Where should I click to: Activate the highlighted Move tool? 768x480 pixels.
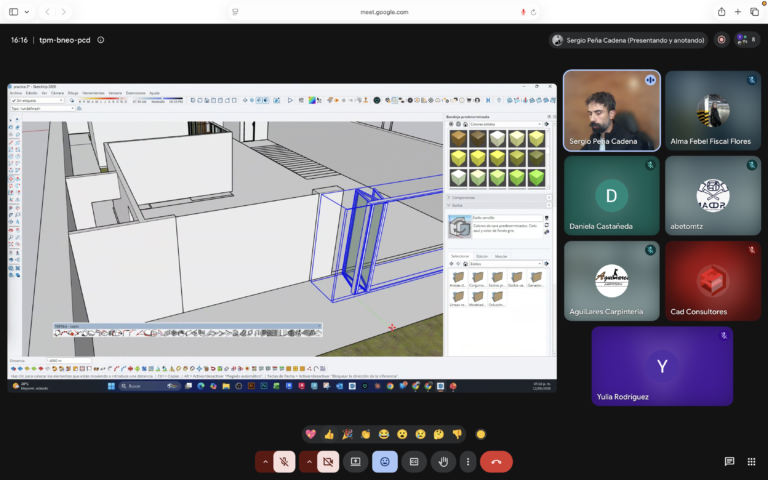click(x=11, y=179)
